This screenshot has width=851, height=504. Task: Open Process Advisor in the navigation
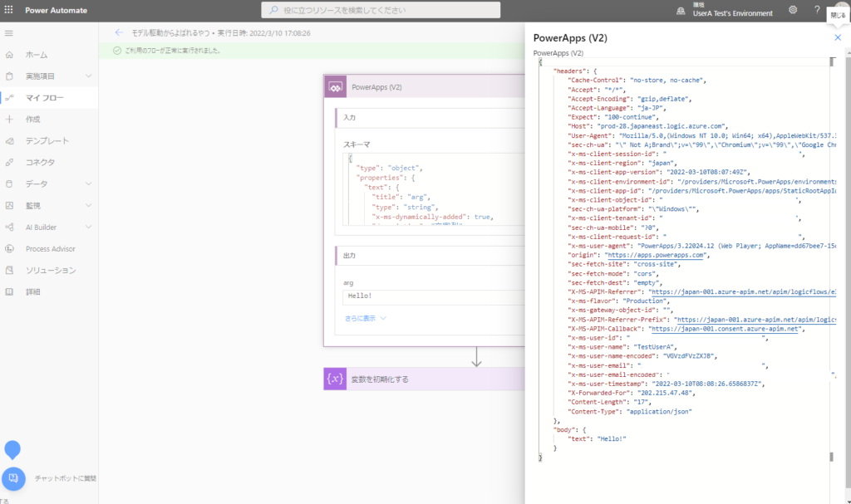pyautogui.click(x=49, y=249)
